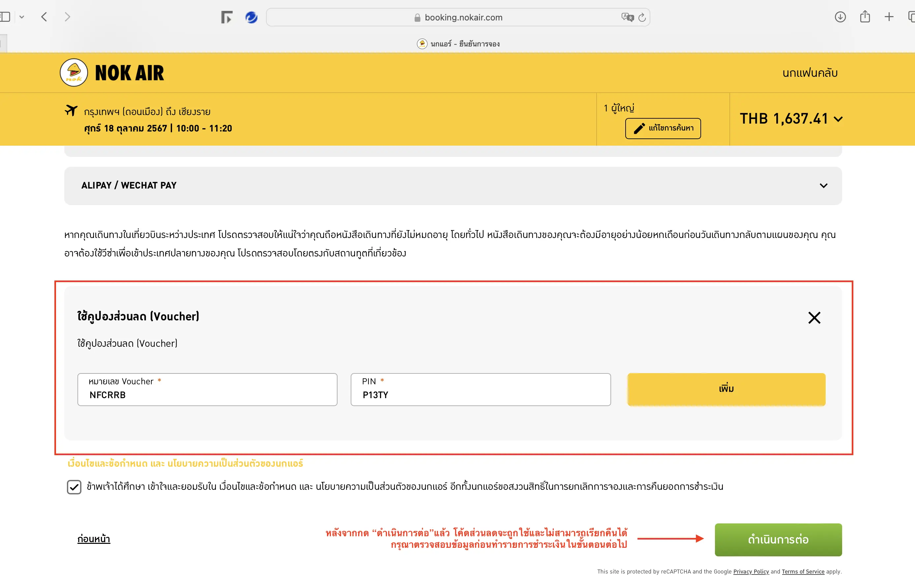Click the pencil แก้ไขการค้นหา button

(663, 128)
